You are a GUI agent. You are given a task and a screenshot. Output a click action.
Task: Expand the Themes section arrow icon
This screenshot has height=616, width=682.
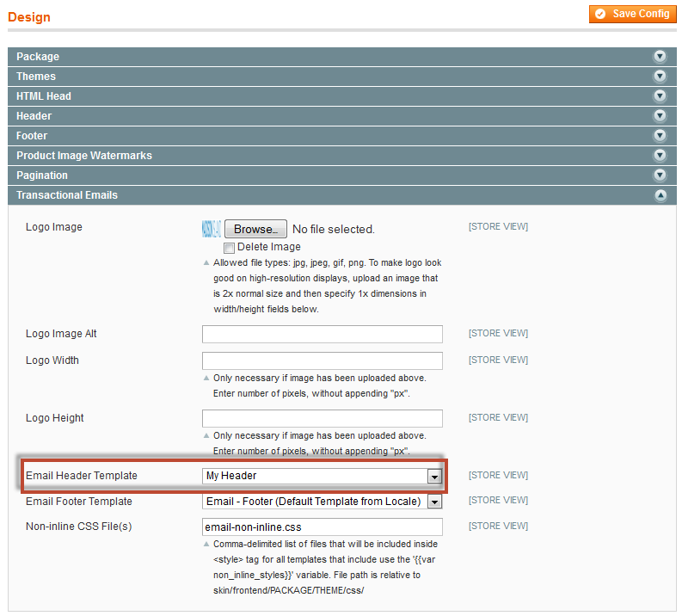[x=660, y=77]
